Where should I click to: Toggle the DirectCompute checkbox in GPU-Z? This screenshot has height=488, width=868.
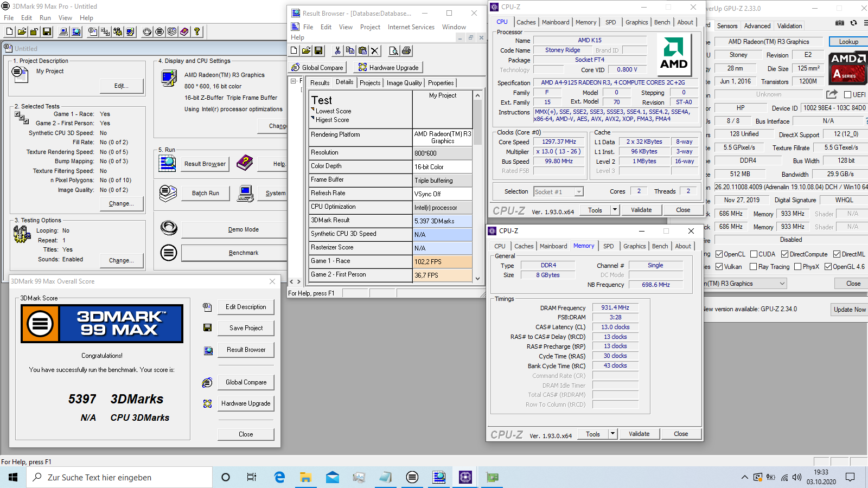pyautogui.click(x=784, y=254)
